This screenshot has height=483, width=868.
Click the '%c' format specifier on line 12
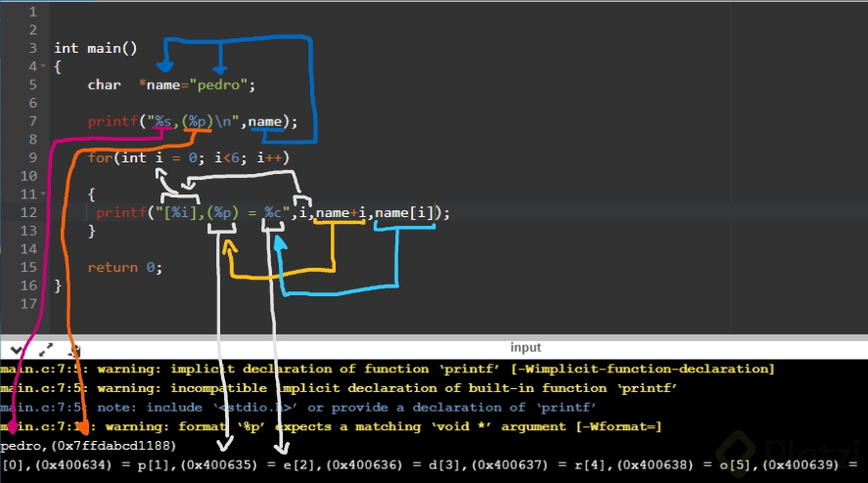273,212
